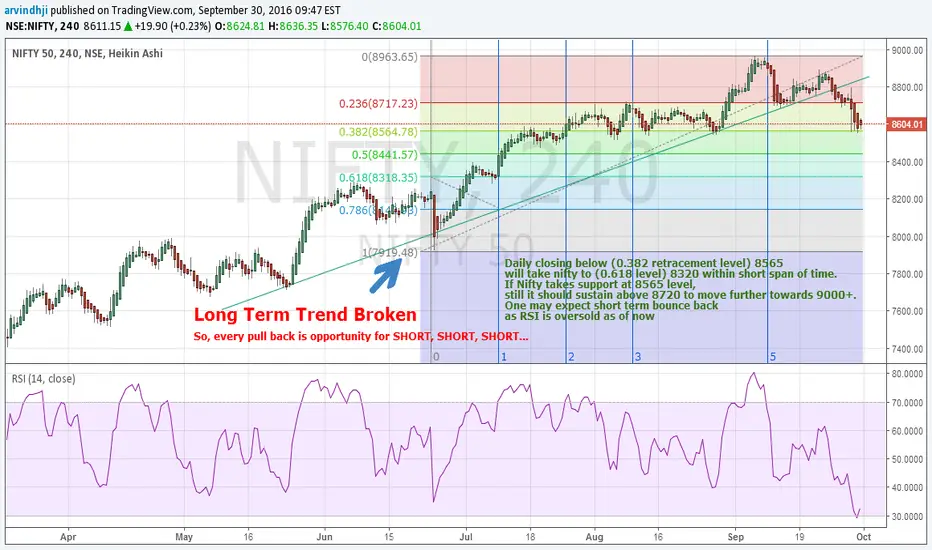Click the 'as RSI is oversold as of now' line
The height and width of the screenshot is (550, 932).
pos(580,316)
